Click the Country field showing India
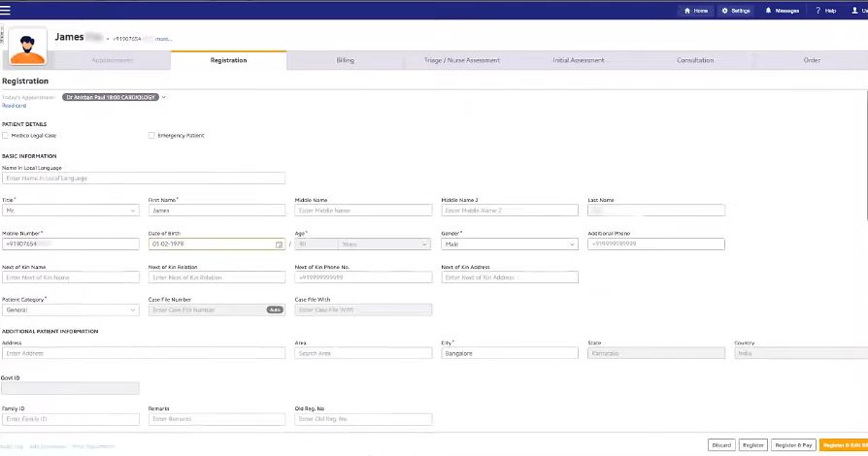This screenshot has height=456, width=868. click(801, 353)
